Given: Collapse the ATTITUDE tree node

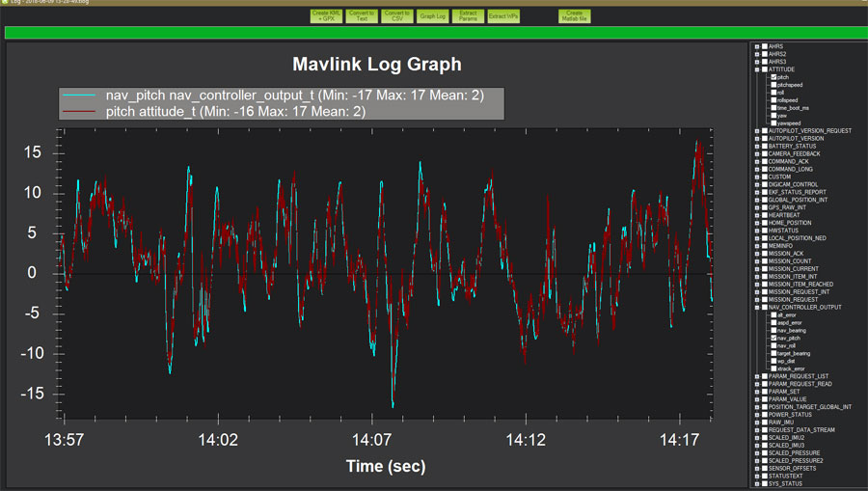Looking at the screenshot, I should point(757,69).
